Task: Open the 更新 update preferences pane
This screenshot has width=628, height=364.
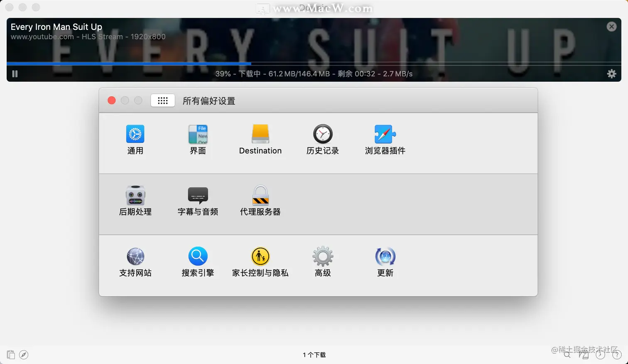Action: 385,262
